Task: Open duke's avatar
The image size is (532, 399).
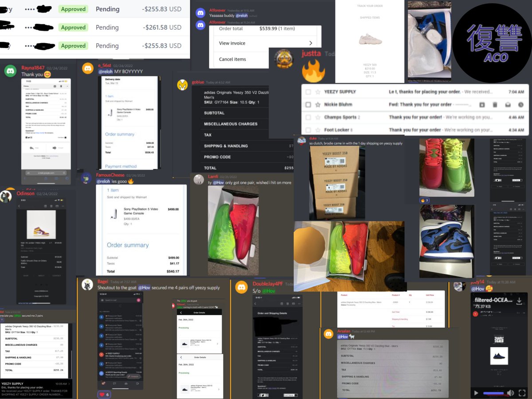Action: 302,141
